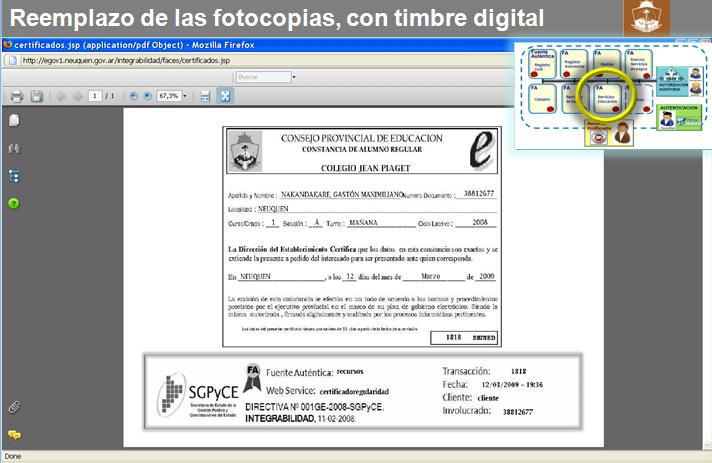
Task: Click the page number input box
Action: click(94, 96)
